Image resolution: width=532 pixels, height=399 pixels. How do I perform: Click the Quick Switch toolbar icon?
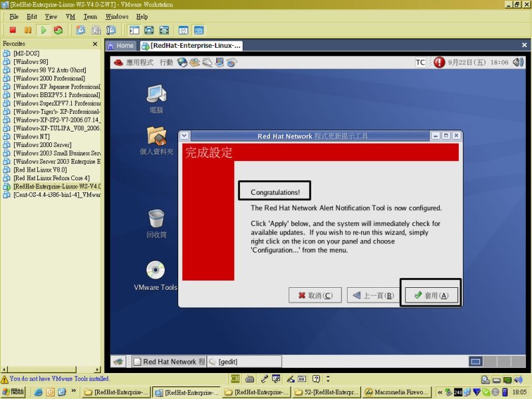164,30
